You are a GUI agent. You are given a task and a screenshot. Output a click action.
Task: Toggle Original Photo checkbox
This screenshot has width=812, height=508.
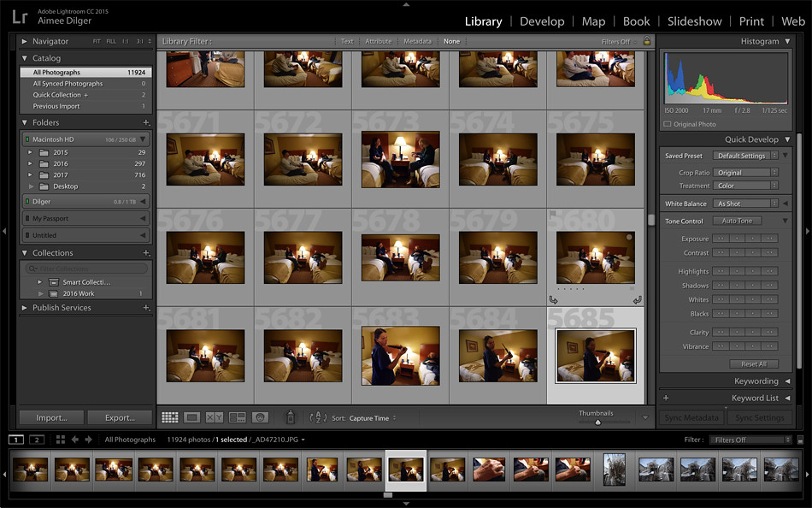click(668, 124)
